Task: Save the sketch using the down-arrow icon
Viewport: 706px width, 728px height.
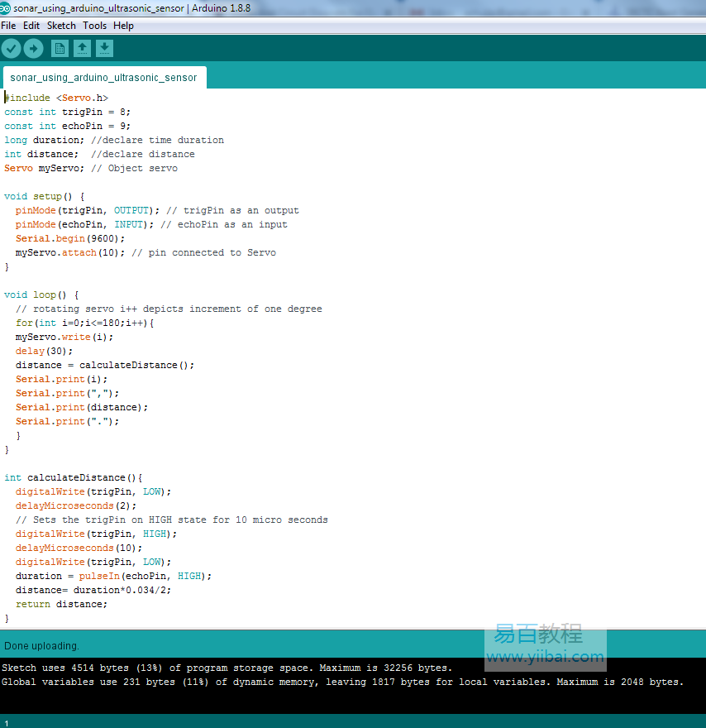Action: point(104,49)
